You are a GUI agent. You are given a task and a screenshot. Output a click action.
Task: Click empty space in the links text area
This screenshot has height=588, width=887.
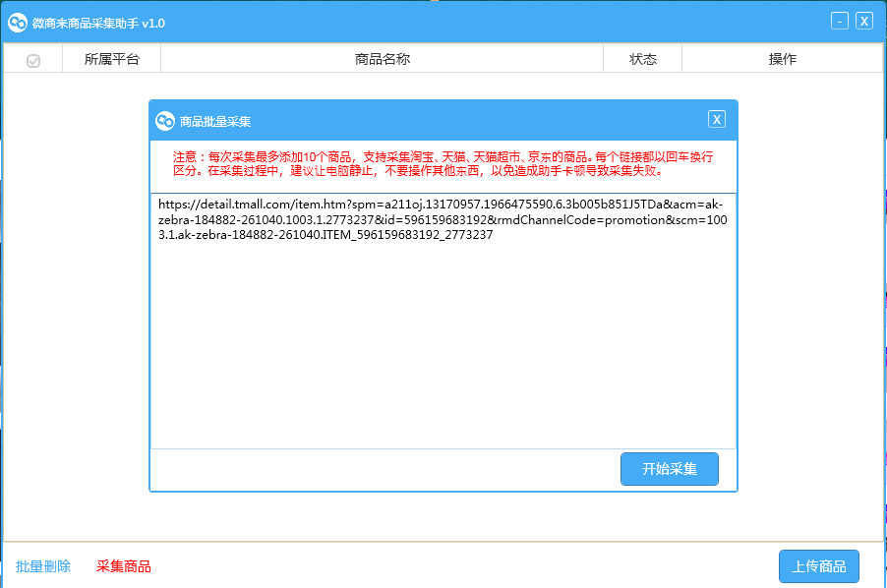(443, 344)
